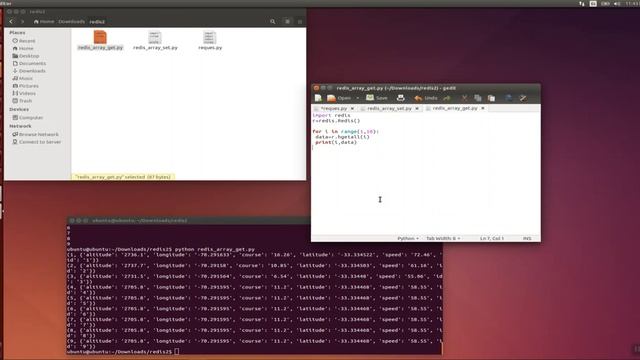
Task: Select the redis_array_get.py file icon
Action: [100, 38]
